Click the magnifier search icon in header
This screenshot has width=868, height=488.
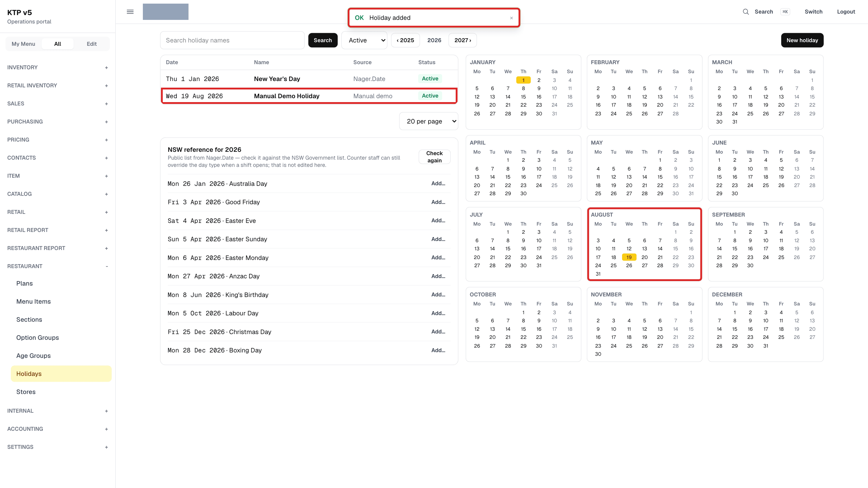point(746,12)
